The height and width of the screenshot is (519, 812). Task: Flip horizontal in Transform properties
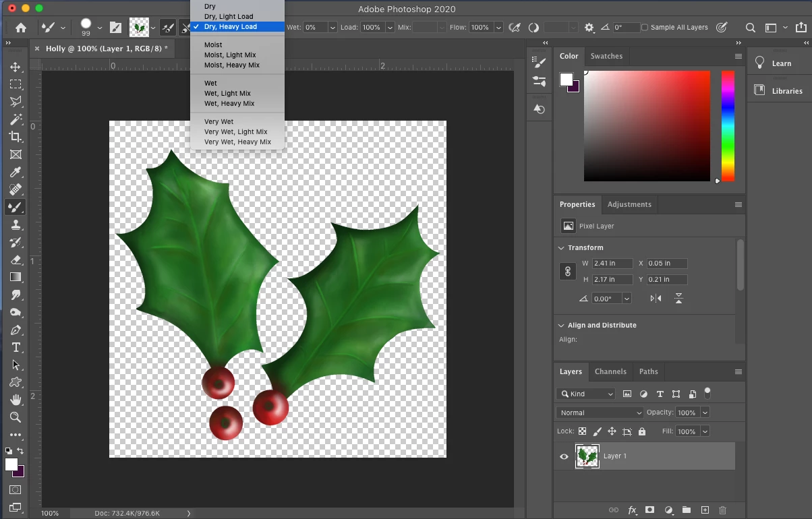click(x=656, y=299)
